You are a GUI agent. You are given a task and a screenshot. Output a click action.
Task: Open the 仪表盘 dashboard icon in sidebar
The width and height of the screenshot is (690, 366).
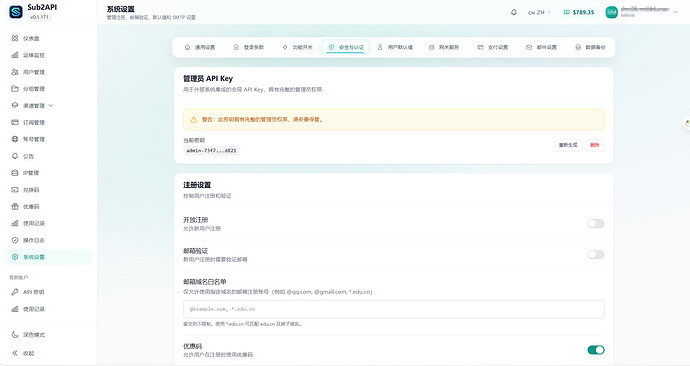tap(15, 38)
